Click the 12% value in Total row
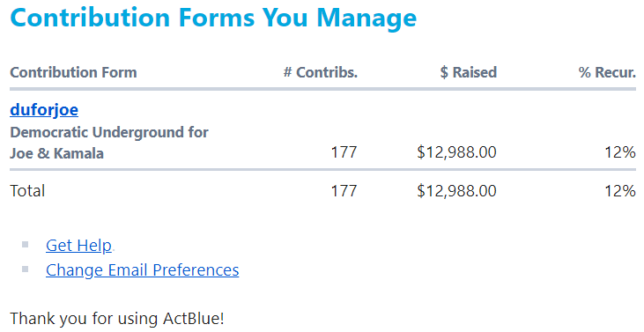This screenshot has height=332, width=644. pyautogui.click(x=620, y=191)
